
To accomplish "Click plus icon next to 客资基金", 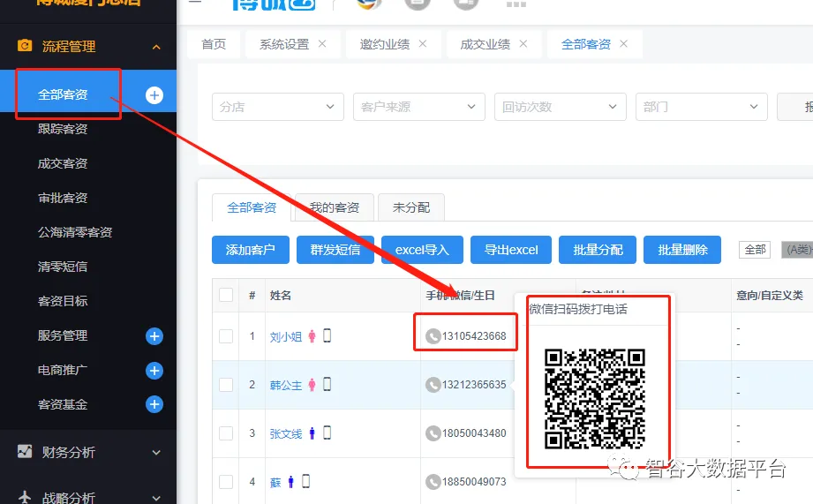I will [154, 404].
